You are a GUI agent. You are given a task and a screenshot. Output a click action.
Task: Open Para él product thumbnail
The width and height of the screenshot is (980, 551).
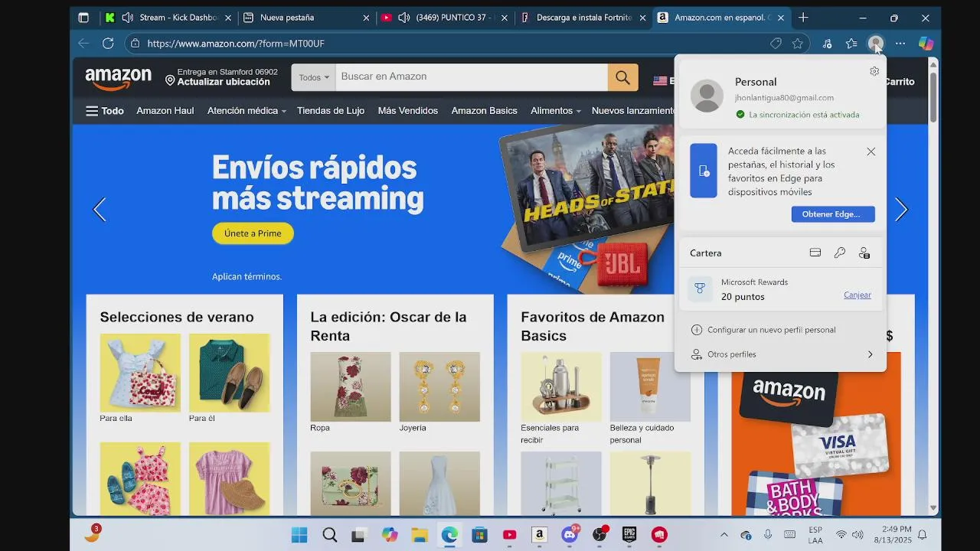coord(230,373)
